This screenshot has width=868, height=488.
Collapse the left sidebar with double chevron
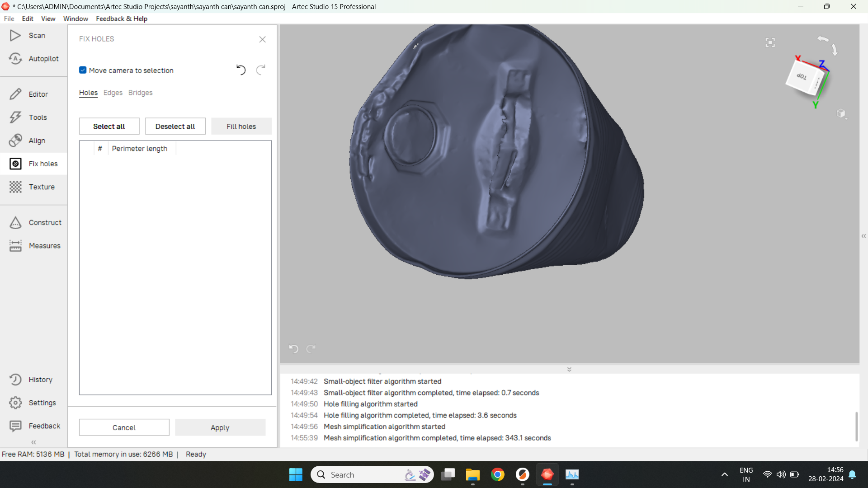coord(33,442)
